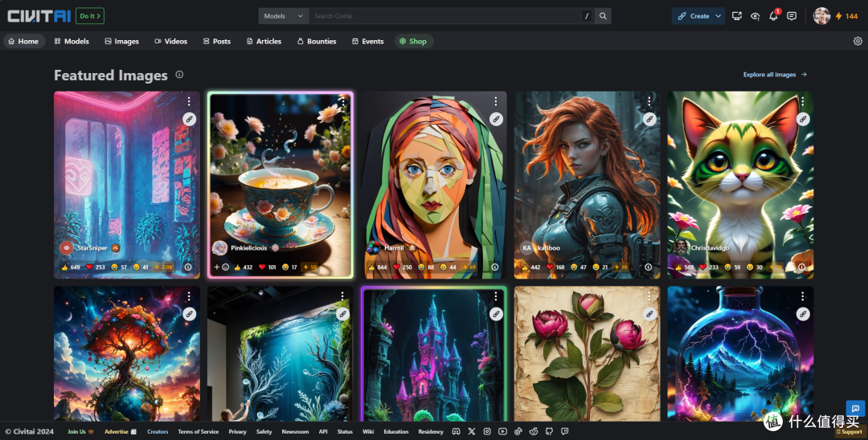The width and height of the screenshot is (868, 440).
Task: Like StarSniper image with thumbs up 649
Action: click(x=71, y=267)
